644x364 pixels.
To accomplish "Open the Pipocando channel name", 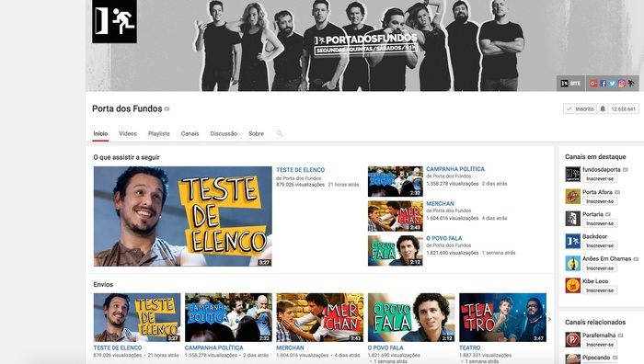I will point(596,358).
